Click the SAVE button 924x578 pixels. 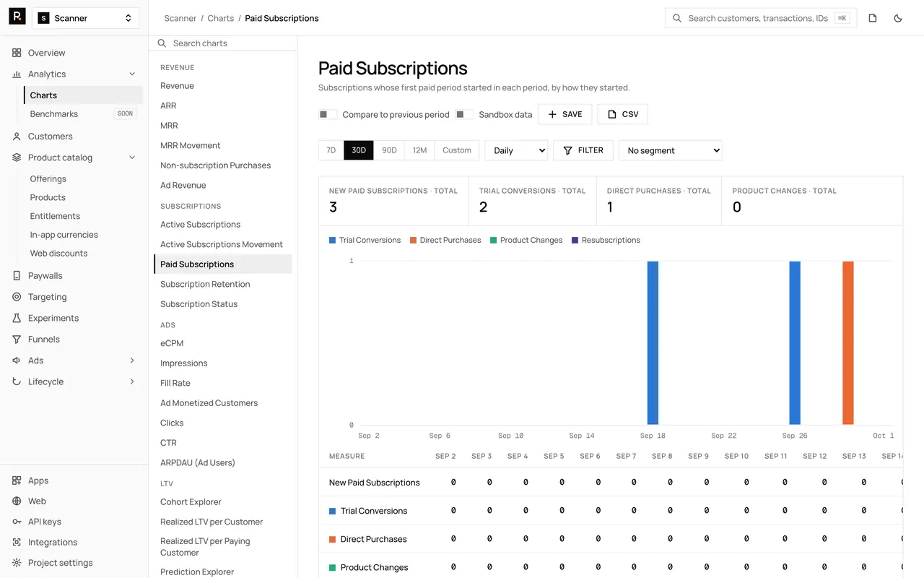coord(565,114)
